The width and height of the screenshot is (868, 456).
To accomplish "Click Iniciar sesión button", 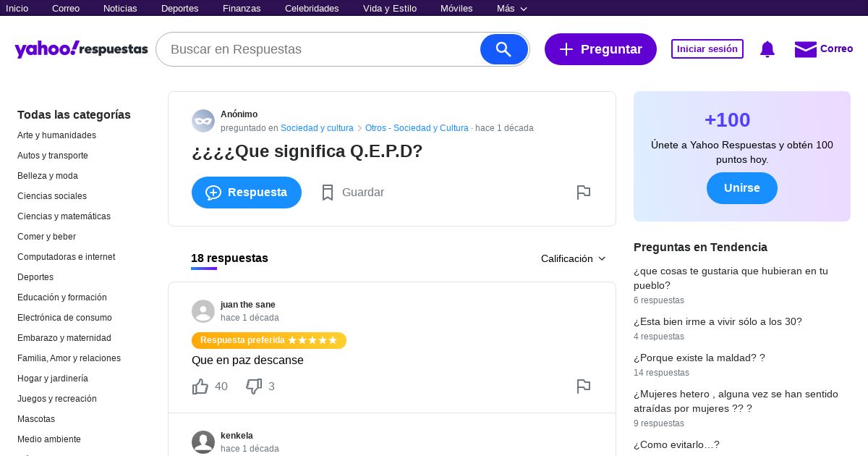I will point(707,49).
